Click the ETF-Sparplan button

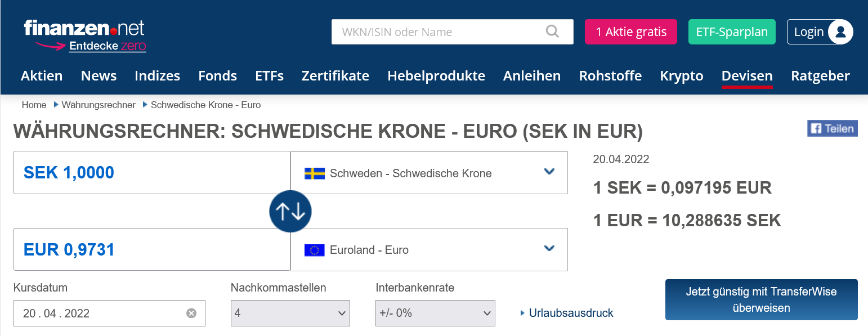click(x=731, y=32)
